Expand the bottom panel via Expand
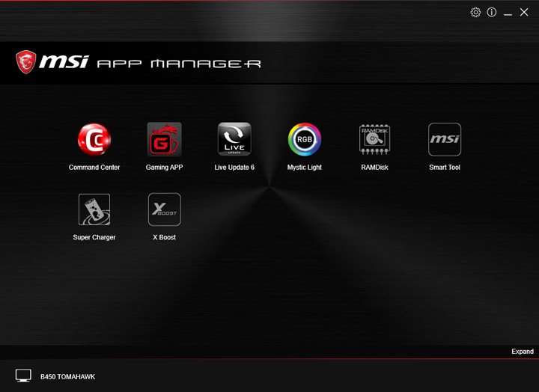The image size is (539, 392). pos(523,352)
